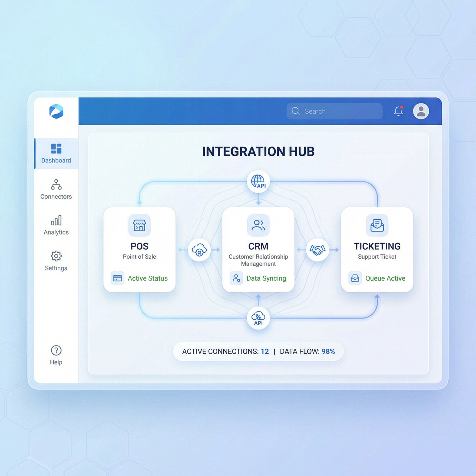The width and height of the screenshot is (476, 476).
Task: Select the POS card title
Action: point(139,246)
